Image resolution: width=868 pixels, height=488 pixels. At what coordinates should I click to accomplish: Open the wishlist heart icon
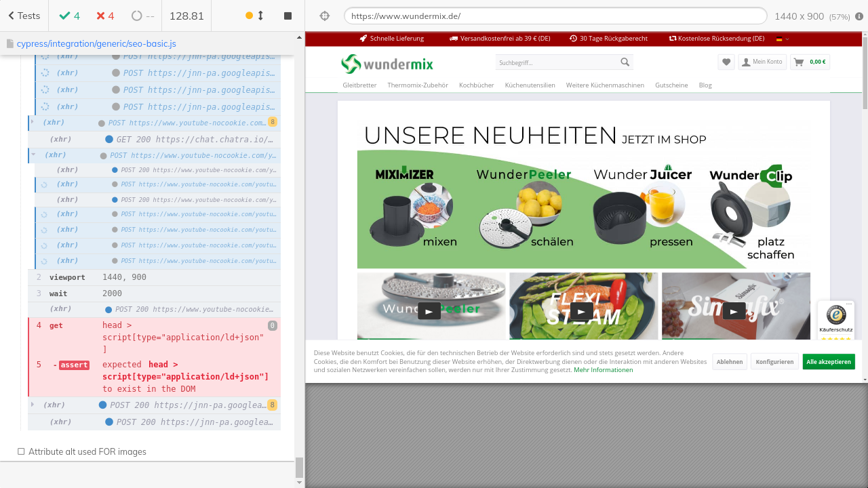click(726, 62)
